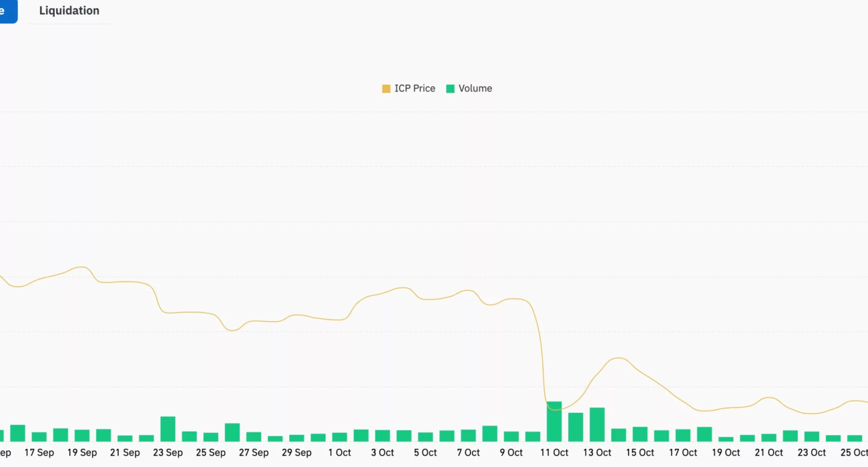Screen dimensions: 868x467
Task: Toggle the ICP Price series label
Action: coord(415,89)
